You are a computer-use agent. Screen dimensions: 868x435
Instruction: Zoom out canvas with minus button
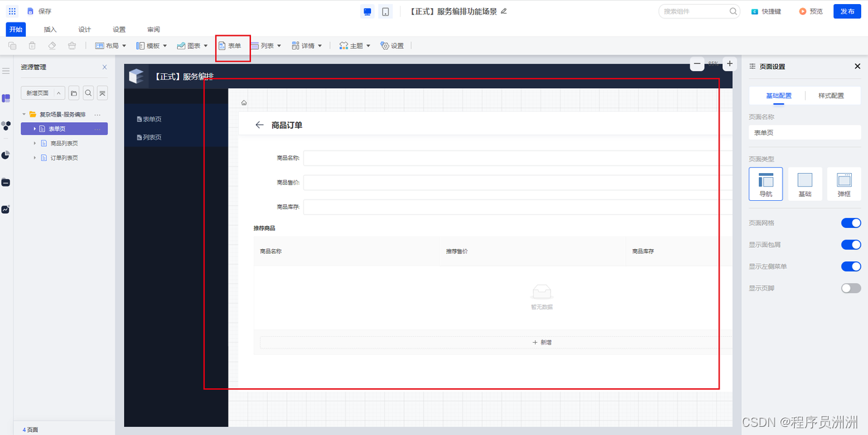(x=697, y=64)
